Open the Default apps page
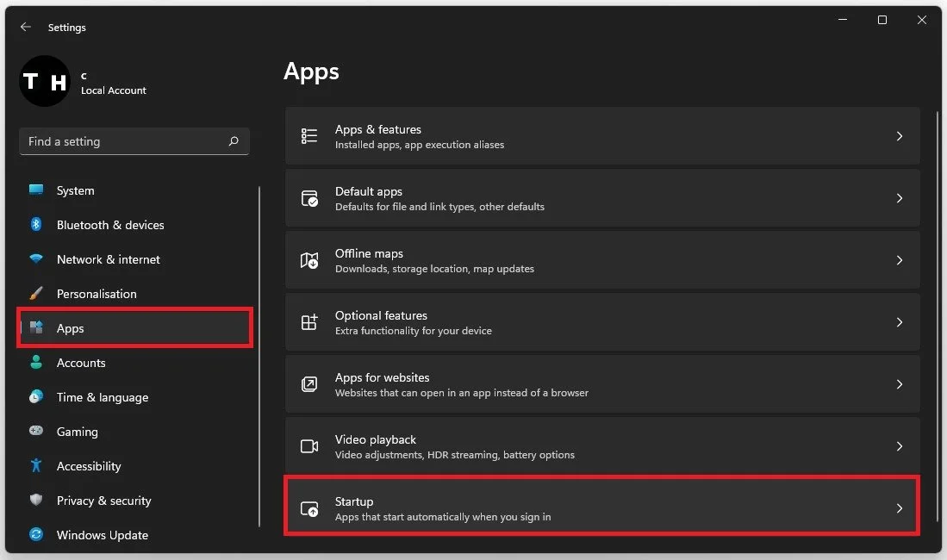The height and width of the screenshot is (560, 947). 602,198
